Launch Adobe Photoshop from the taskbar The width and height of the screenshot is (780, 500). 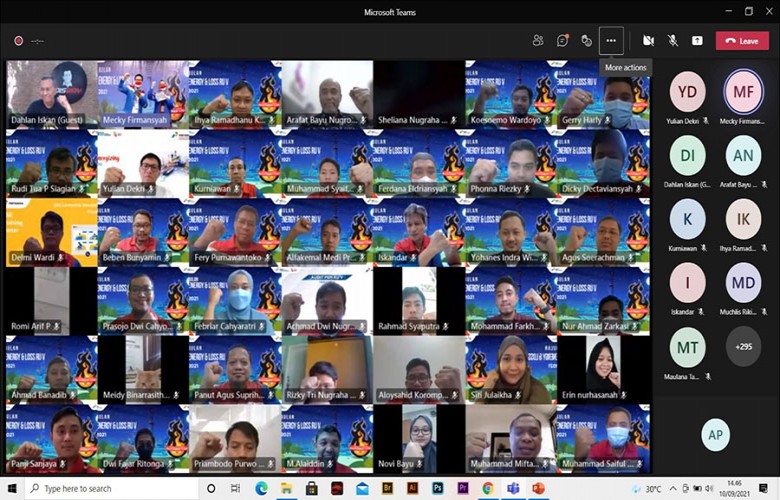(x=438, y=489)
